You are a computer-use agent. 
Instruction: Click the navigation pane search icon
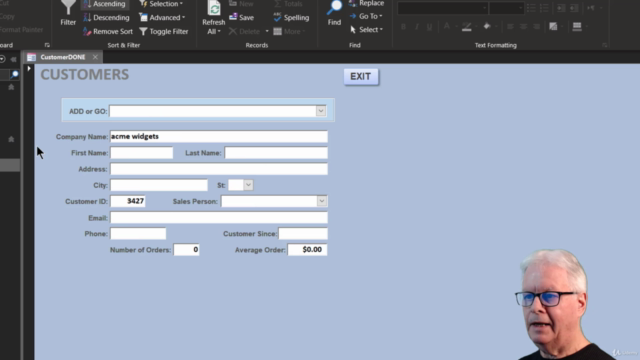(x=15, y=74)
